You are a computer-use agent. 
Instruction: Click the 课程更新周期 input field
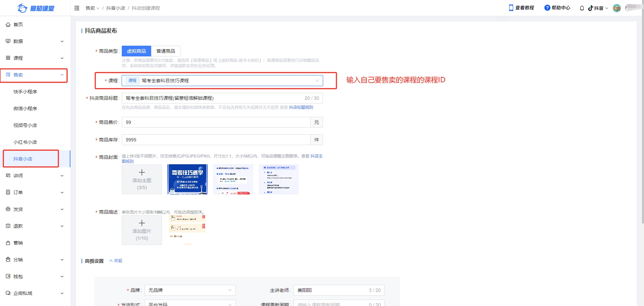[339, 303]
